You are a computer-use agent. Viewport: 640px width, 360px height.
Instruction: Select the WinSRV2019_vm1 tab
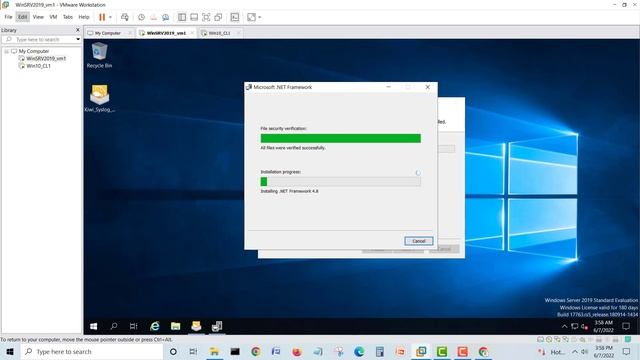pos(166,33)
